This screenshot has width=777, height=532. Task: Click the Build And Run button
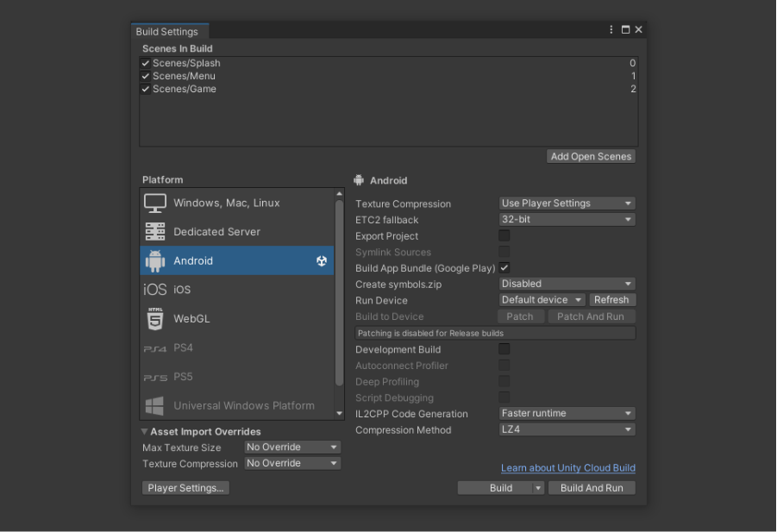pyautogui.click(x=592, y=488)
